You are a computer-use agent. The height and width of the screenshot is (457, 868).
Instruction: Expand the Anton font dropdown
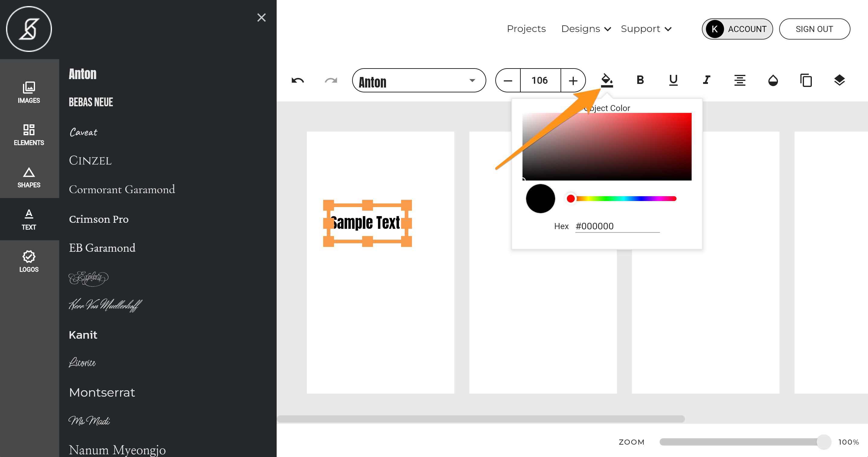click(x=419, y=81)
